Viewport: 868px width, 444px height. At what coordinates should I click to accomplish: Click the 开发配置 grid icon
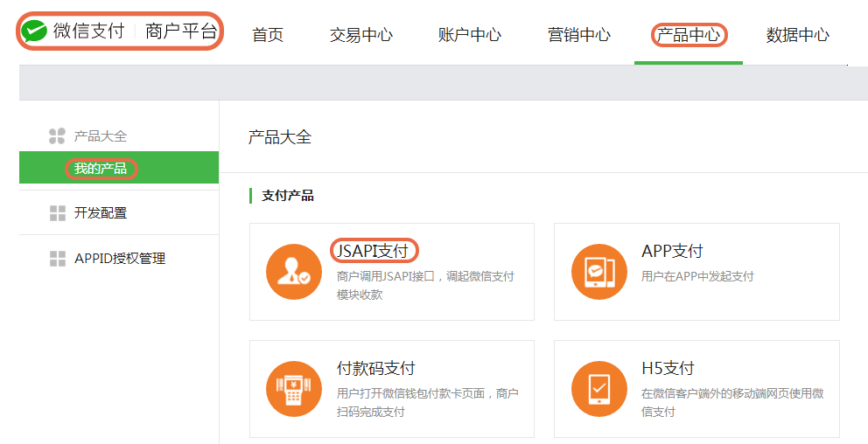pyautogui.click(x=58, y=213)
